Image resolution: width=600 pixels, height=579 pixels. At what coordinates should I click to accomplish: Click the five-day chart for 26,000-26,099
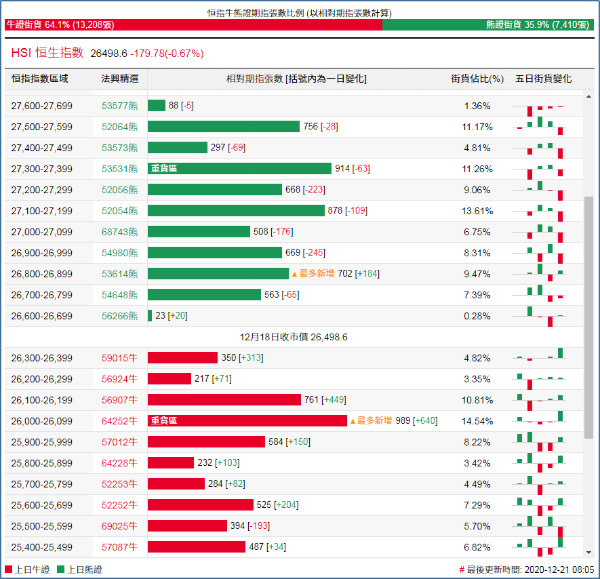[539, 418]
